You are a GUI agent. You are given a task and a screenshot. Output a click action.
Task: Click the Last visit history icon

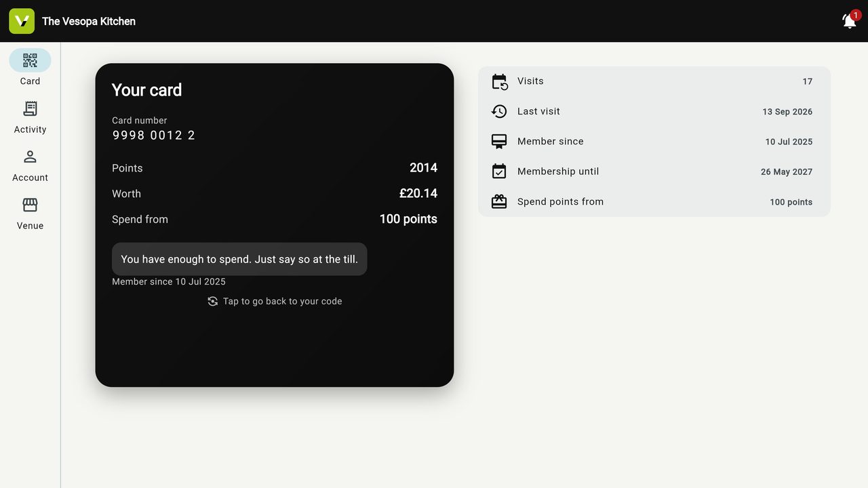(x=499, y=111)
